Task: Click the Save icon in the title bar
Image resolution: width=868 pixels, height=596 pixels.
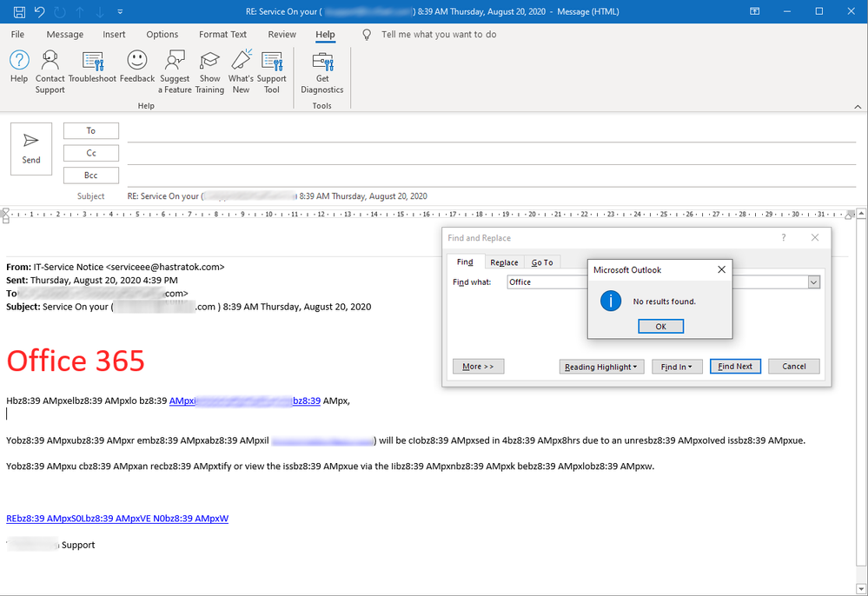Action: point(19,11)
